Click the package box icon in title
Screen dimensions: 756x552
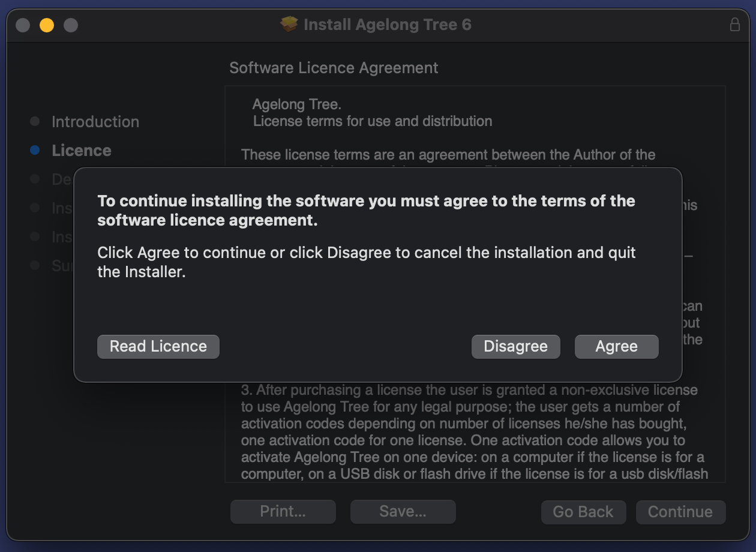click(x=289, y=25)
